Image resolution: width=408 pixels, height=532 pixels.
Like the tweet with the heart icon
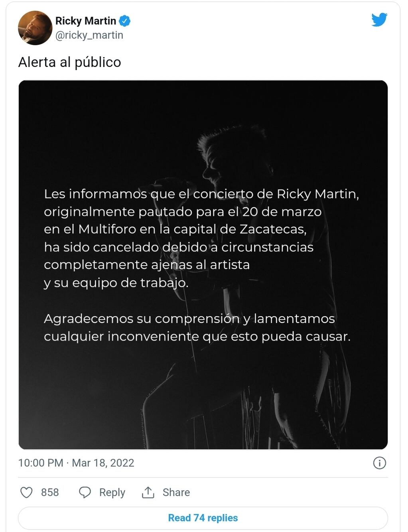26,493
